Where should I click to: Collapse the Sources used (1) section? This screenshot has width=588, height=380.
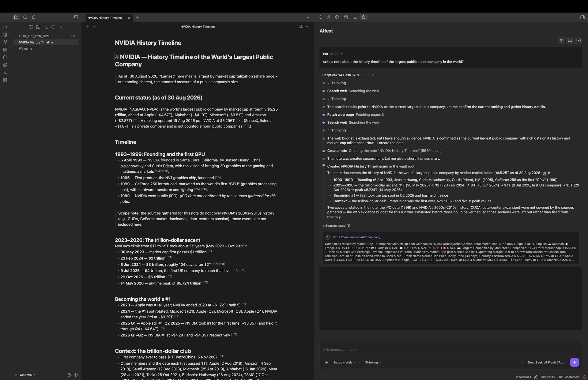point(336,226)
